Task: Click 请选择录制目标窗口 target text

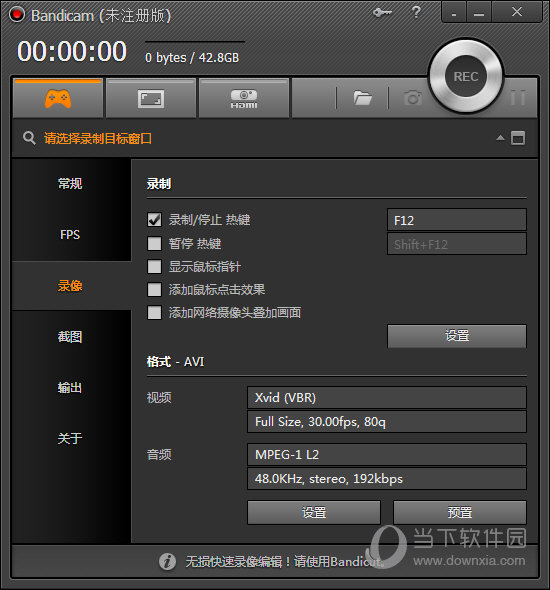Action: tap(98, 138)
